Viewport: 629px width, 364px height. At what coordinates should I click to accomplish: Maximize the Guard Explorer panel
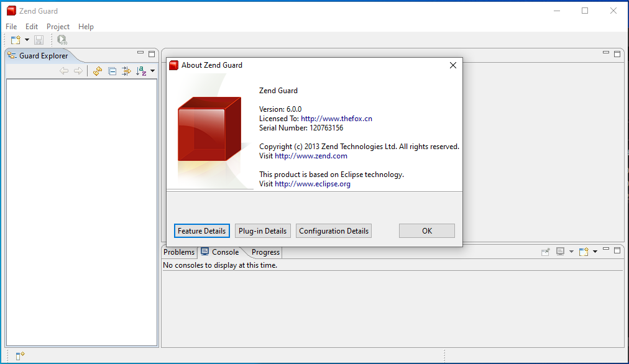pos(152,53)
